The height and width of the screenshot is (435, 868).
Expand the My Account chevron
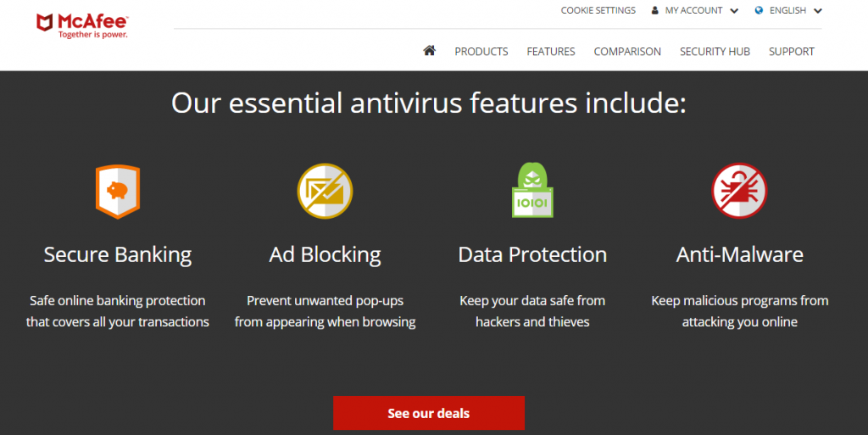point(735,10)
